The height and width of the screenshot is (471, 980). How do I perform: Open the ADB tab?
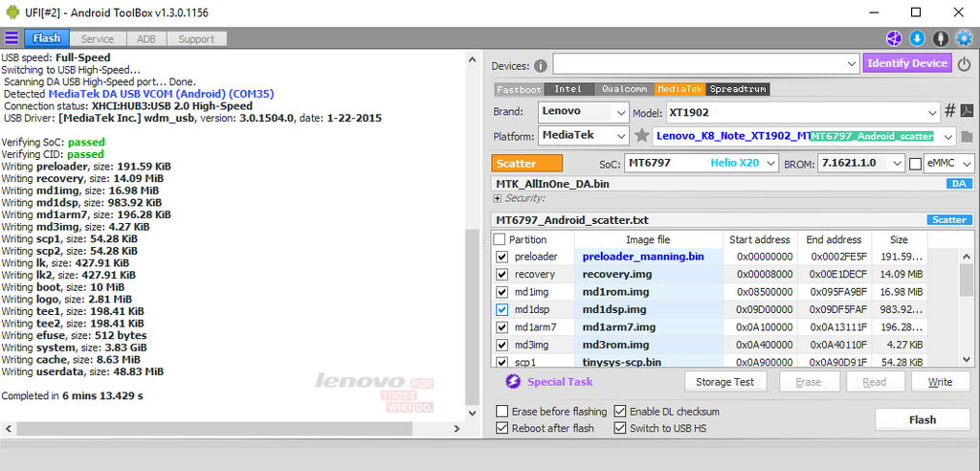(145, 39)
